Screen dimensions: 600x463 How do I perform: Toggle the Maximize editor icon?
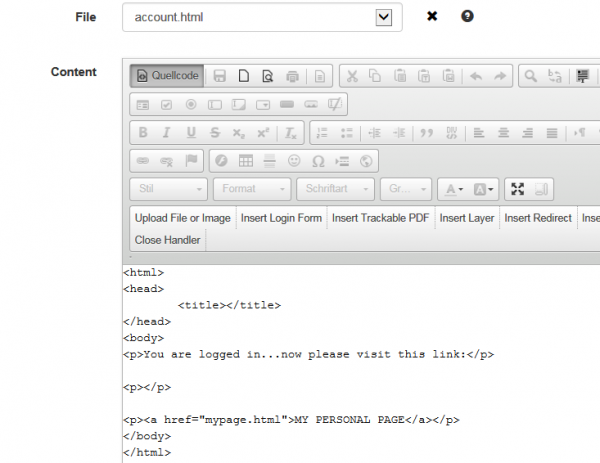click(x=517, y=189)
